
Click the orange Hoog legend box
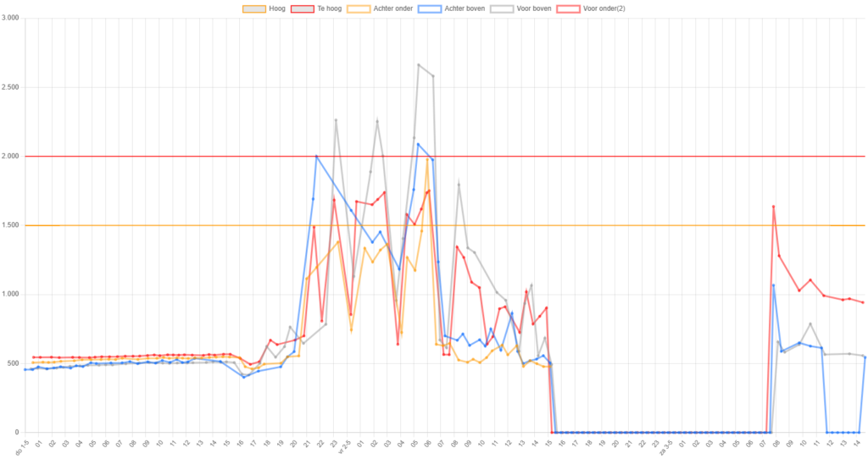(x=255, y=8)
